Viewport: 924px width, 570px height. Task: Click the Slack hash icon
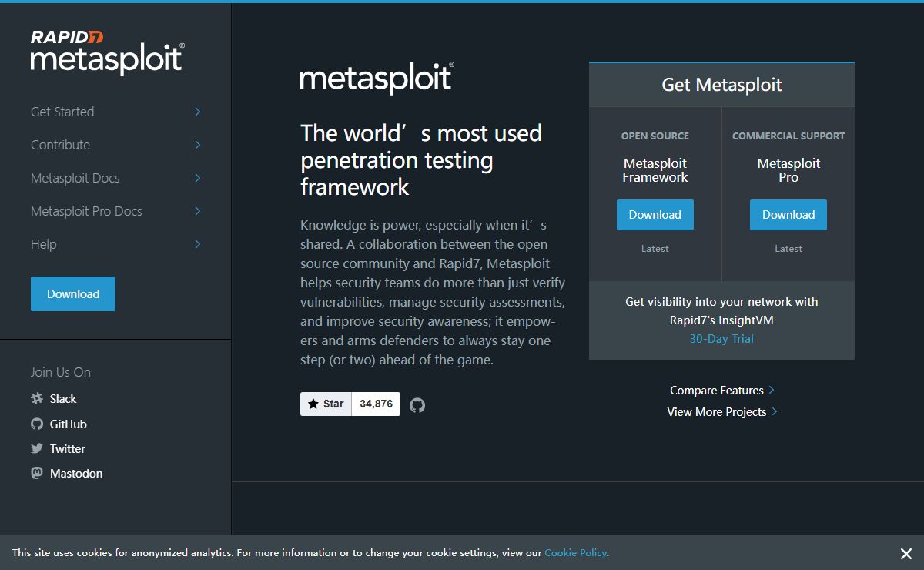(x=37, y=399)
